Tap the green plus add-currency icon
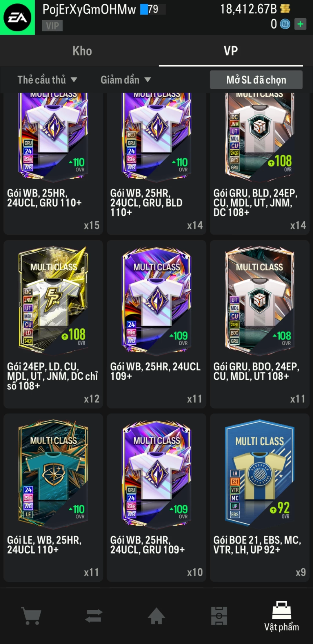The width and height of the screenshot is (313, 644). (300, 24)
